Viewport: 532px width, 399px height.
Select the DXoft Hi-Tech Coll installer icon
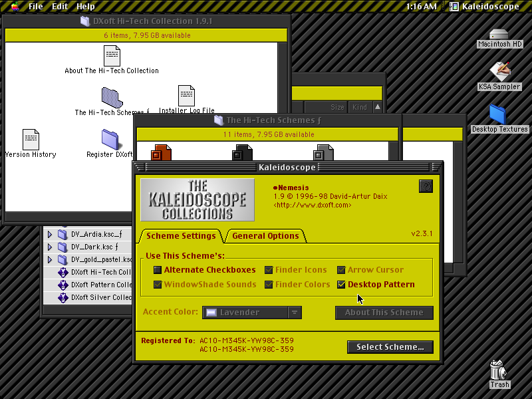tap(63, 272)
